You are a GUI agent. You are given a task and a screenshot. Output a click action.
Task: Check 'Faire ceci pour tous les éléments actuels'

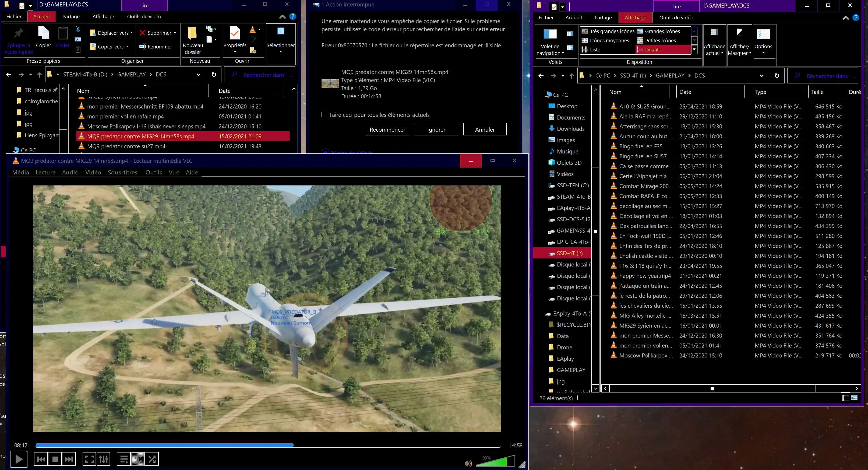click(324, 115)
